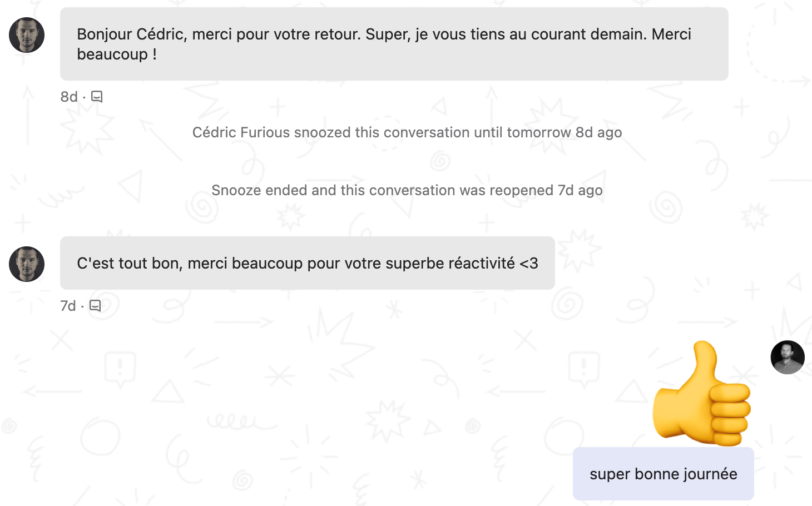
Task: Click the chat channel icon next to 8d
Action: [97, 97]
